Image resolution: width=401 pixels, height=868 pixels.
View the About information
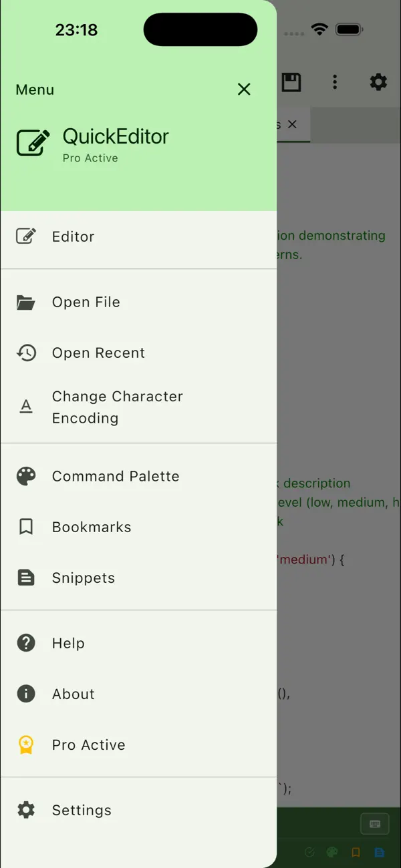tap(73, 694)
